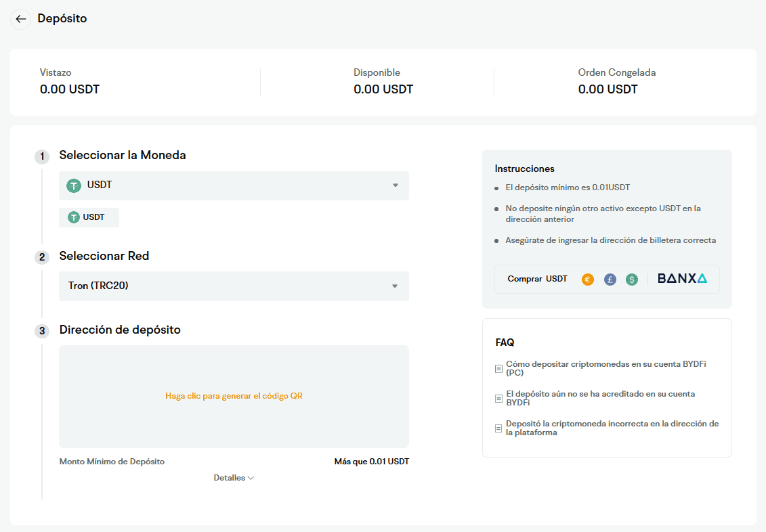Click the Detalles chevron icon
The width and height of the screenshot is (766, 532).
pyautogui.click(x=251, y=478)
